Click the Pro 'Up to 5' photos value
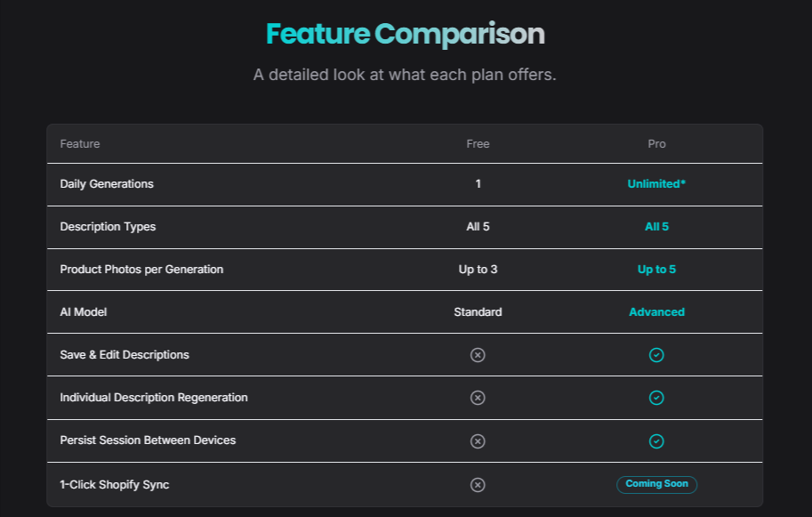This screenshot has height=517, width=812. [656, 270]
